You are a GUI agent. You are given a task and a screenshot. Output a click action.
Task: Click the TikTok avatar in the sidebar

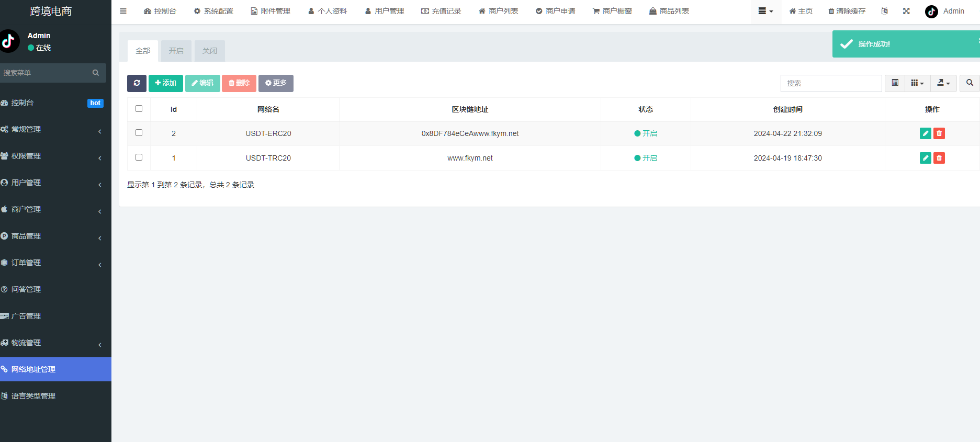coord(8,41)
